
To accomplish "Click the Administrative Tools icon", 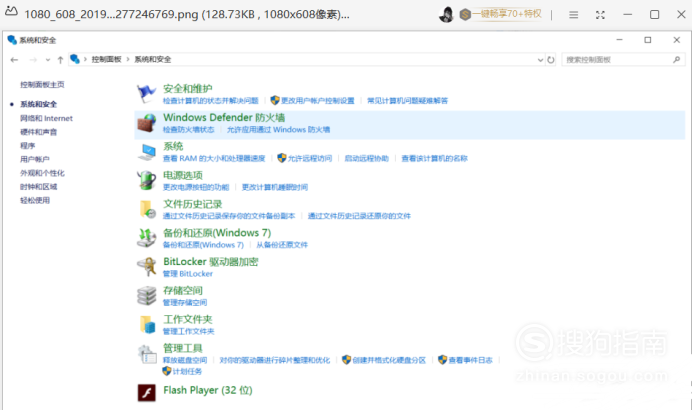I will (147, 354).
